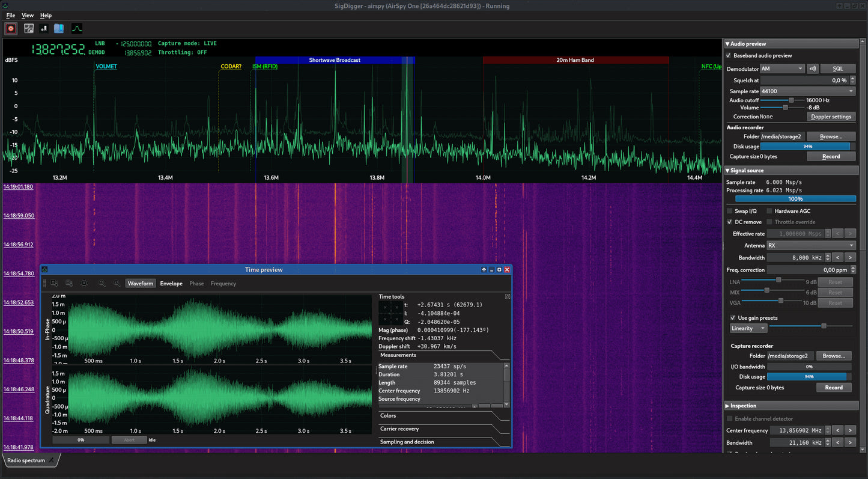Screen dimensions: 868x479
Task: Click the Volume slider handle
Action: coord(785,108)
